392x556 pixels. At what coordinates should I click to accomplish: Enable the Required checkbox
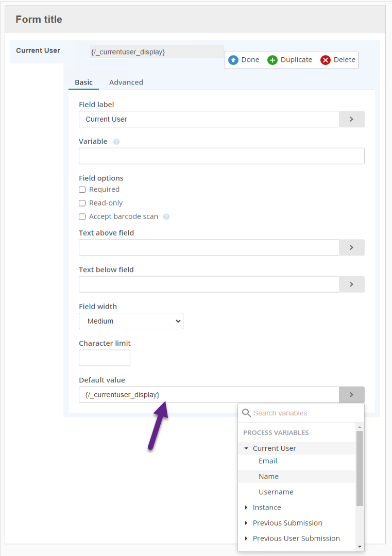(82, 190)
